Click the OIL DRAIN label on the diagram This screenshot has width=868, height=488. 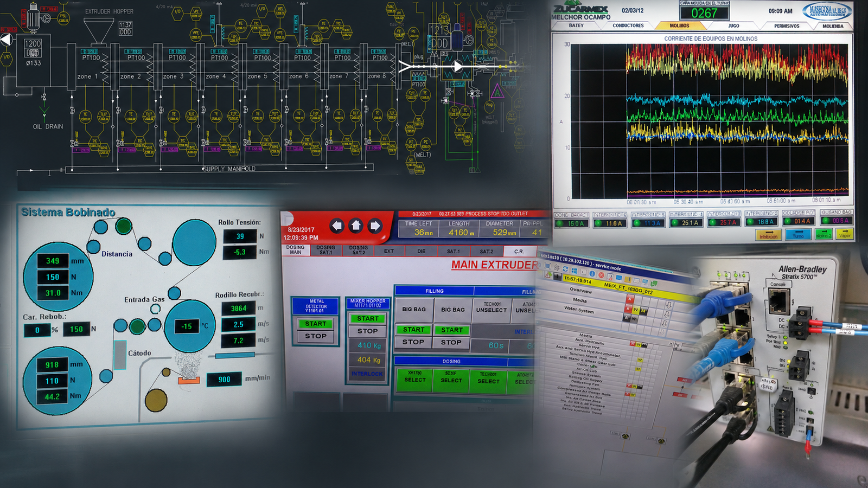pyautogui.click(x=48, y=126)
